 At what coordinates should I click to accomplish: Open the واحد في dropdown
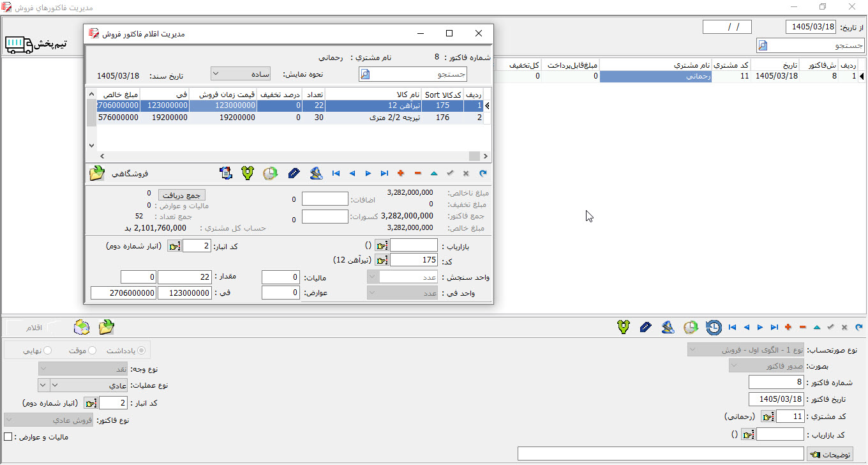click(x=403, y=293)
